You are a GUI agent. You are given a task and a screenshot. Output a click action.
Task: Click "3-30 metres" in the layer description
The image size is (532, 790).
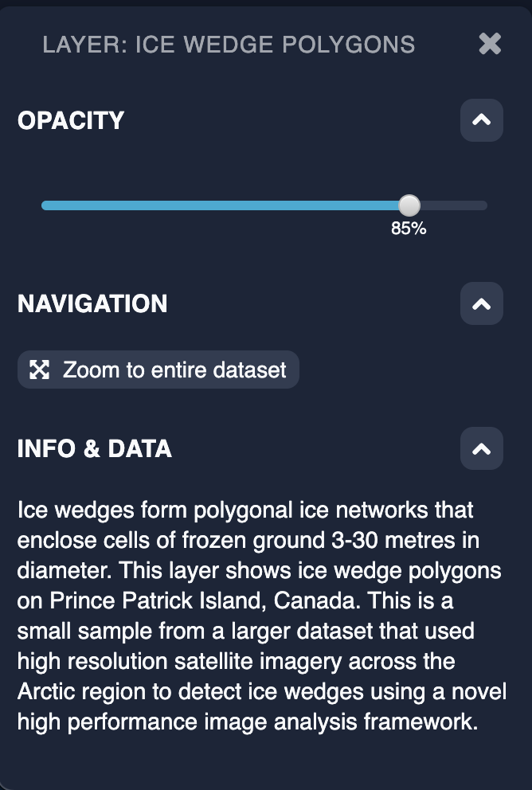(x=381, y=540)
